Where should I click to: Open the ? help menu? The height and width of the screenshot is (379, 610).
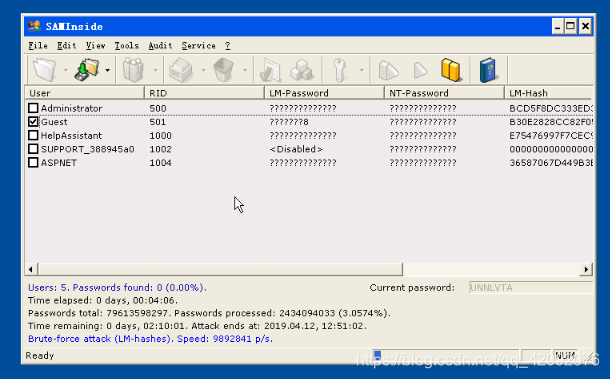[x=228, y=46]
